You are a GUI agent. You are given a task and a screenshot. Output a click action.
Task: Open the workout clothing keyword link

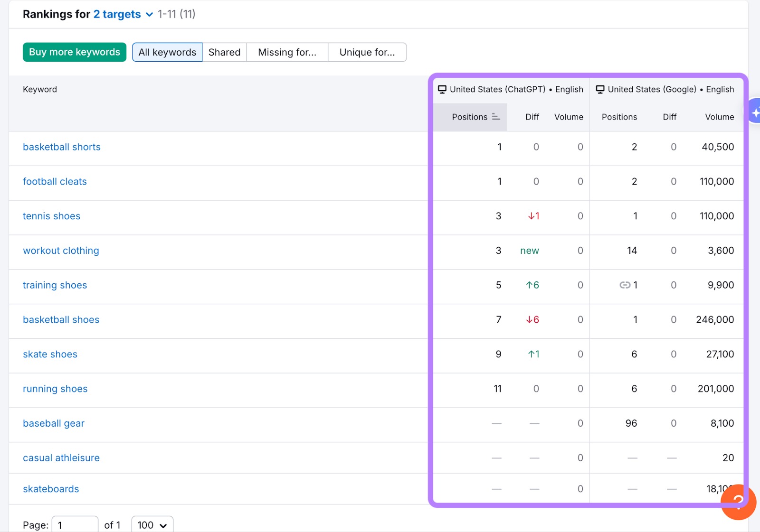pos(61,251)
